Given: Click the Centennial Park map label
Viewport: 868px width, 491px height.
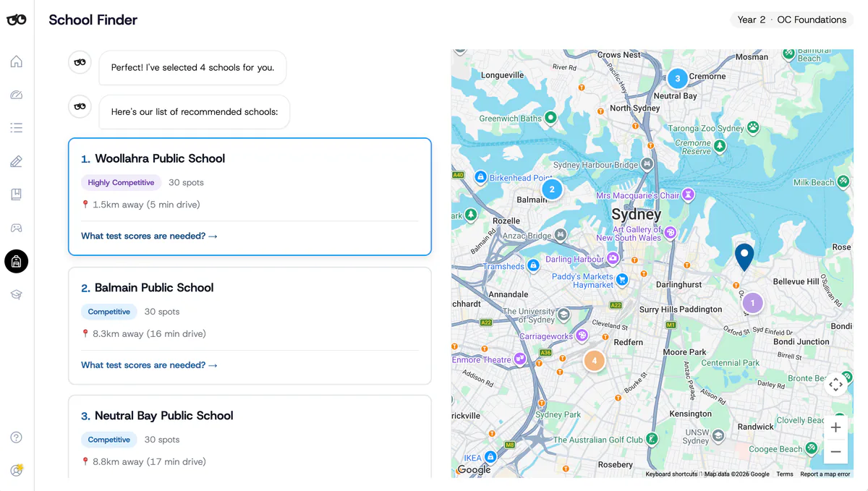Looking at the screenshot, I should tap(731, 363).
